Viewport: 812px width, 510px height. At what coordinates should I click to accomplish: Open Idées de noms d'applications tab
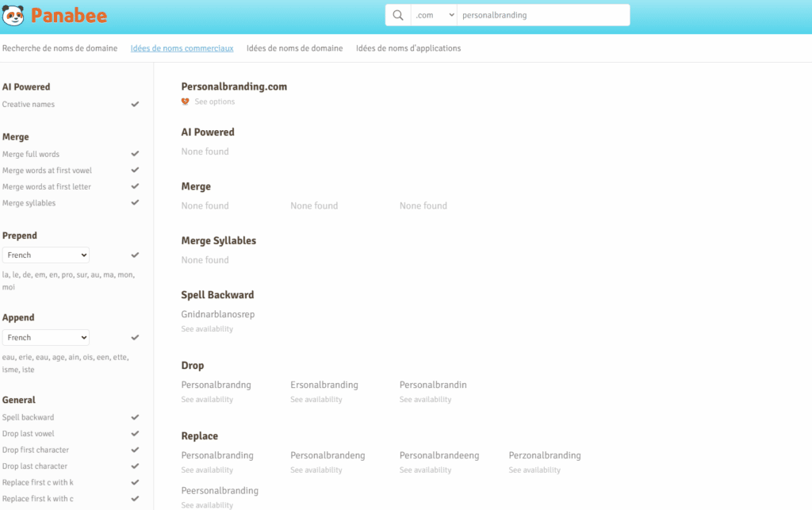point(408,48)
